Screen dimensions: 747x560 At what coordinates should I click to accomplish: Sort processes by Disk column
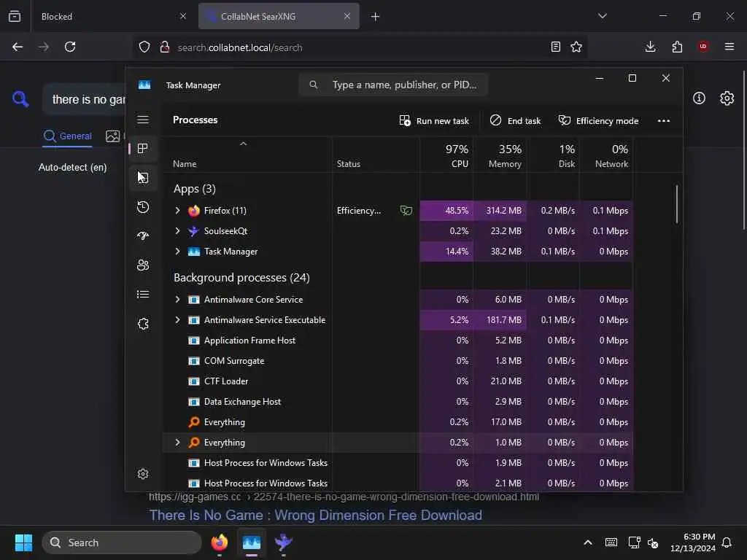click(553, 155)
